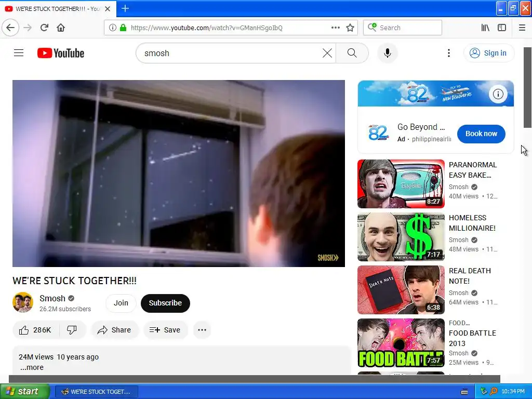Expand description with ...more
Image resolution: width=532 pixels, height=399 pixels.
32,367
